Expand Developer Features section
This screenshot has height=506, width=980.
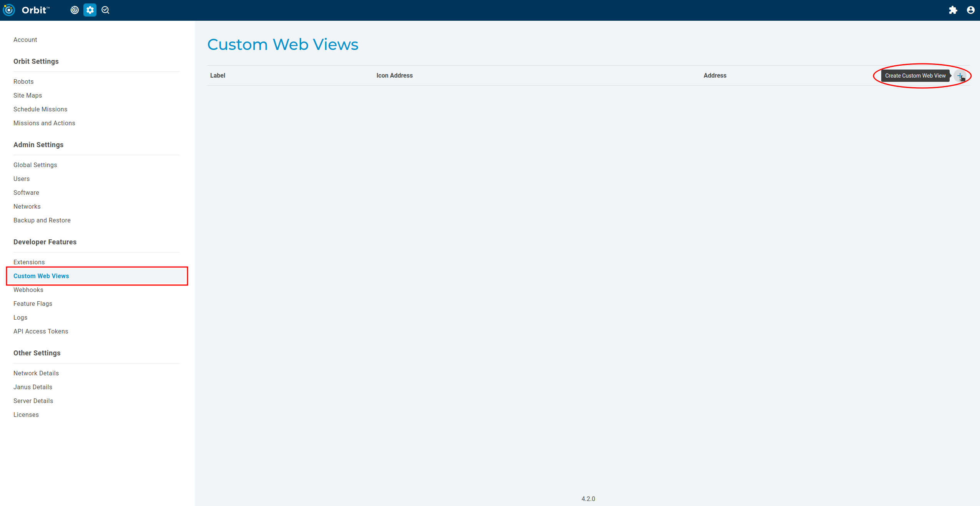click(45, 241)
